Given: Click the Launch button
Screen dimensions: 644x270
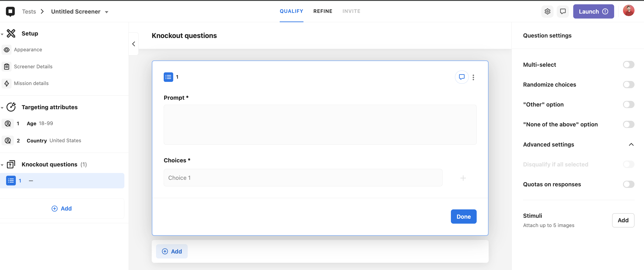Looking at the screenshot, I should tap(593, 11).
